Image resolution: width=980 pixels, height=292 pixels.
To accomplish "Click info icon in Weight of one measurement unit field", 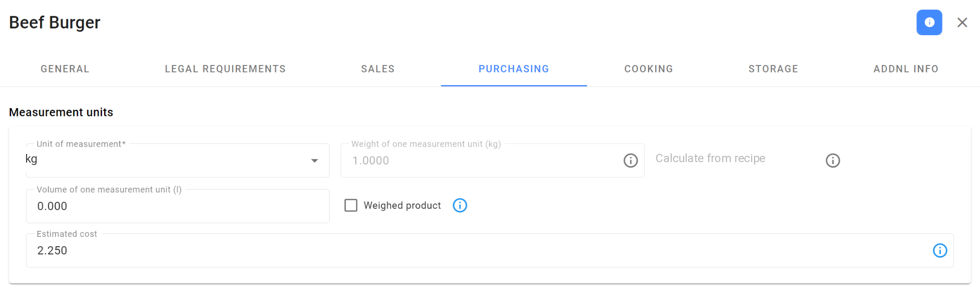I will coord(630,161).
